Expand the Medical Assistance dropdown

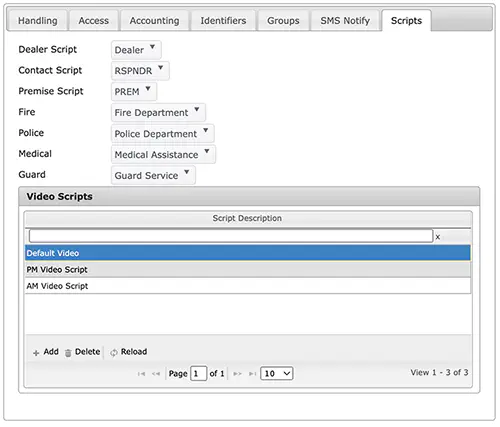coord(163,155)
